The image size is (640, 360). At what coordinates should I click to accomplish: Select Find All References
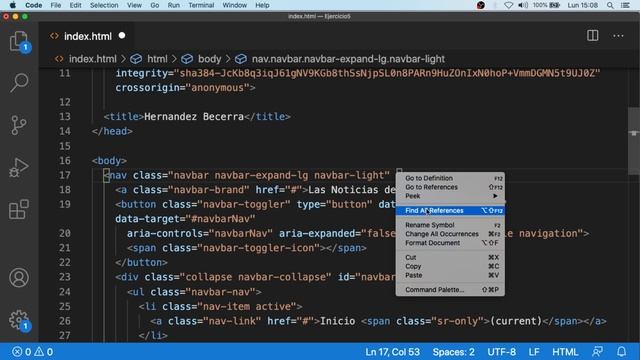coord(450,211)
